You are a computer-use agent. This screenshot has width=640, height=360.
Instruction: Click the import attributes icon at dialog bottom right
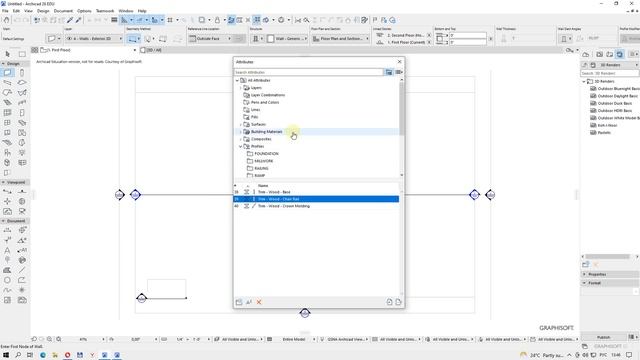coord(389,302)
